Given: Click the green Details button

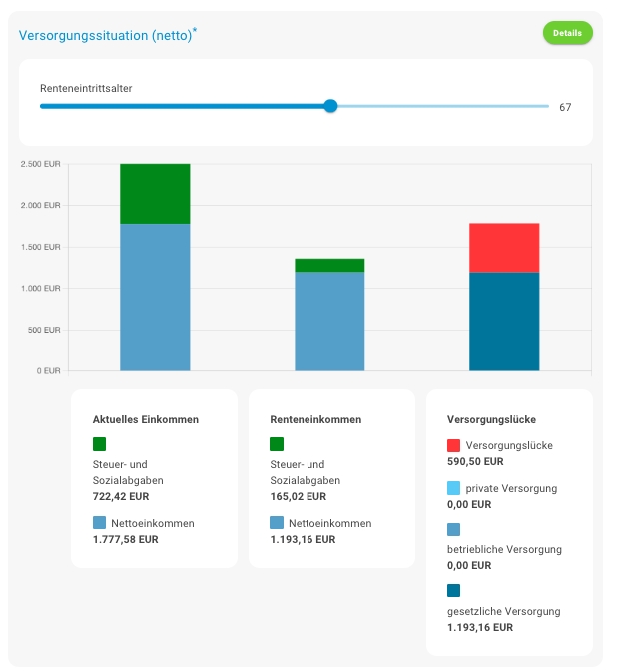Looking at the screenshot, I should point(567,33).
